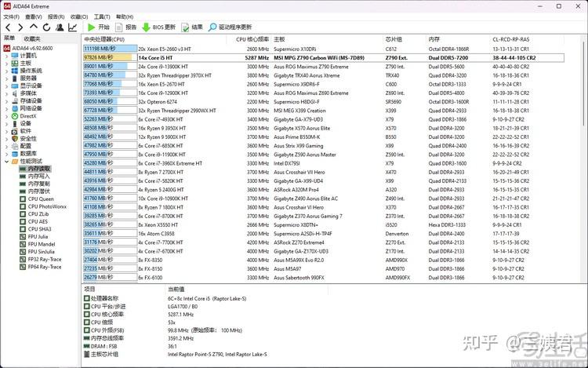Select CPU SHA3 benchmark
Screen dimensions: 588x368
(35, 229)
